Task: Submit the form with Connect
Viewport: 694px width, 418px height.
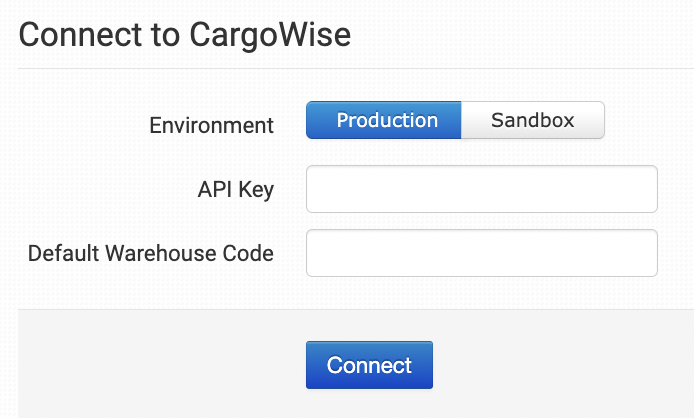Action: 369,365
